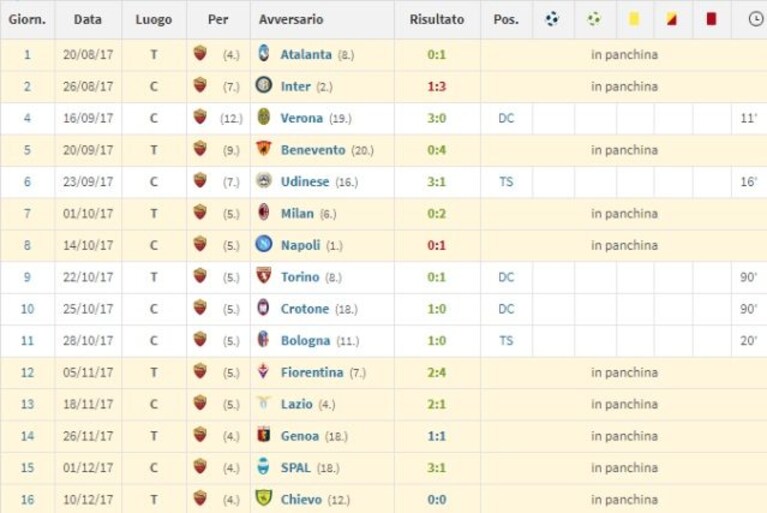Click the minutes played clock icon
The width and height of the screenshot is (767, 513).
point(756,19)
